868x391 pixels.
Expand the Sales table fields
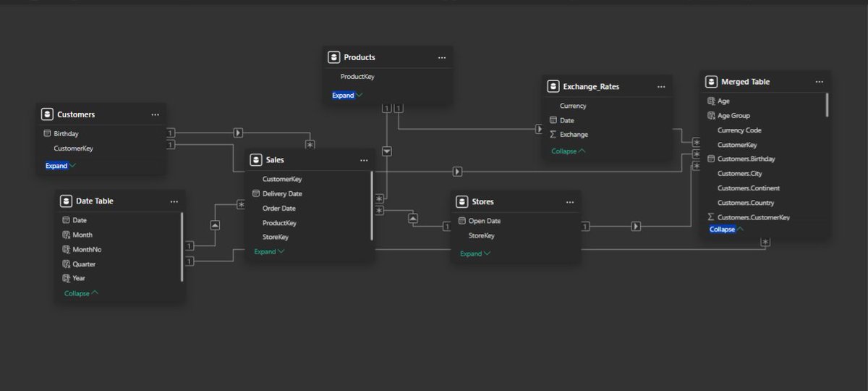point(269,251)
